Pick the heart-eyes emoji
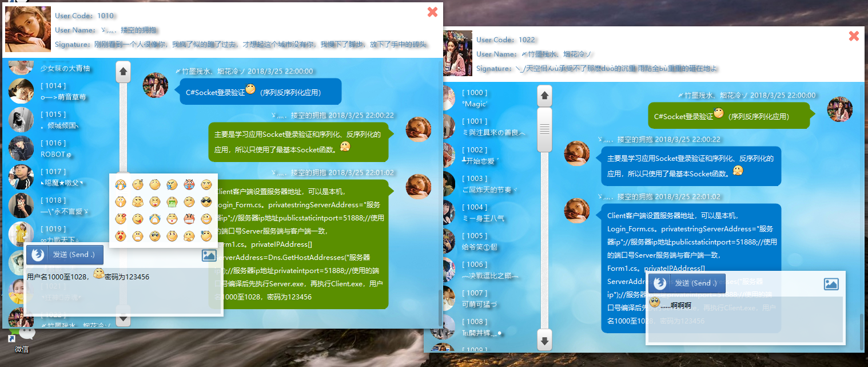 tap(121, 236)
